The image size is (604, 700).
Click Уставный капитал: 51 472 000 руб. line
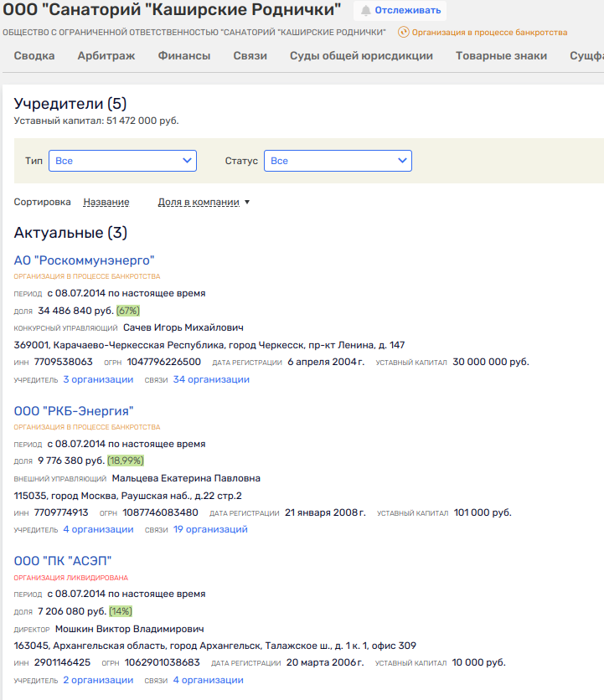pos(96,121)
